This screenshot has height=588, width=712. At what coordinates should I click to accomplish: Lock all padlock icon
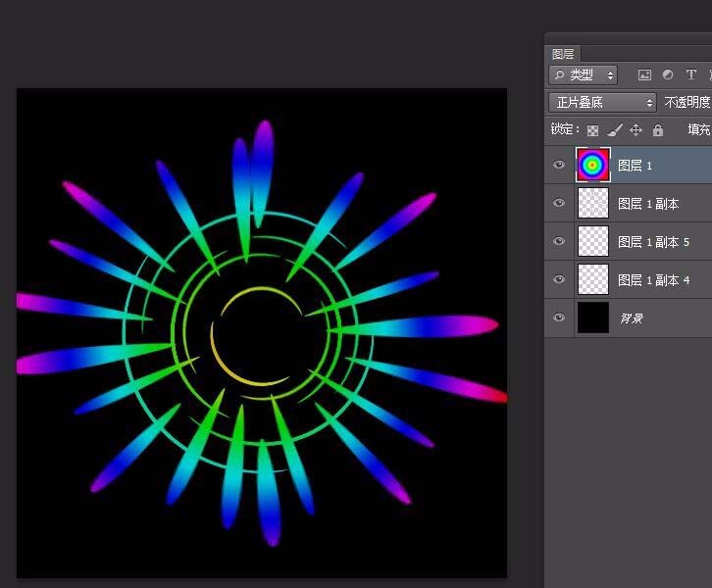click(657, 130)
